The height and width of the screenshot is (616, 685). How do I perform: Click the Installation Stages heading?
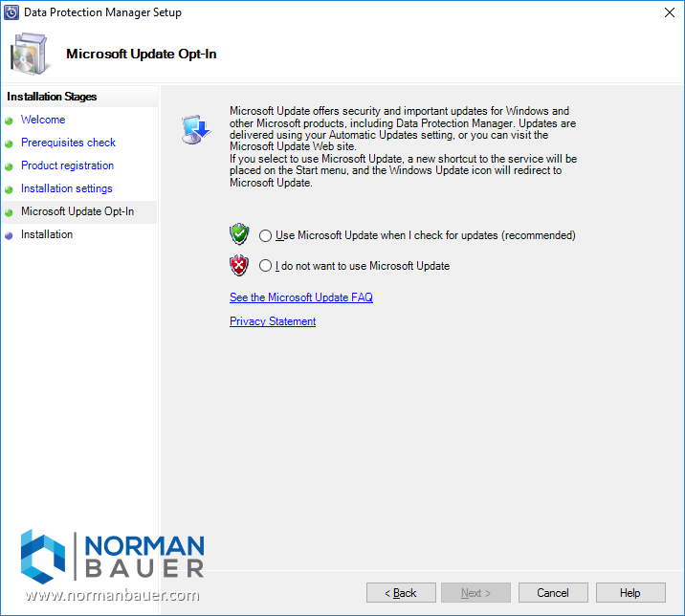52,97
